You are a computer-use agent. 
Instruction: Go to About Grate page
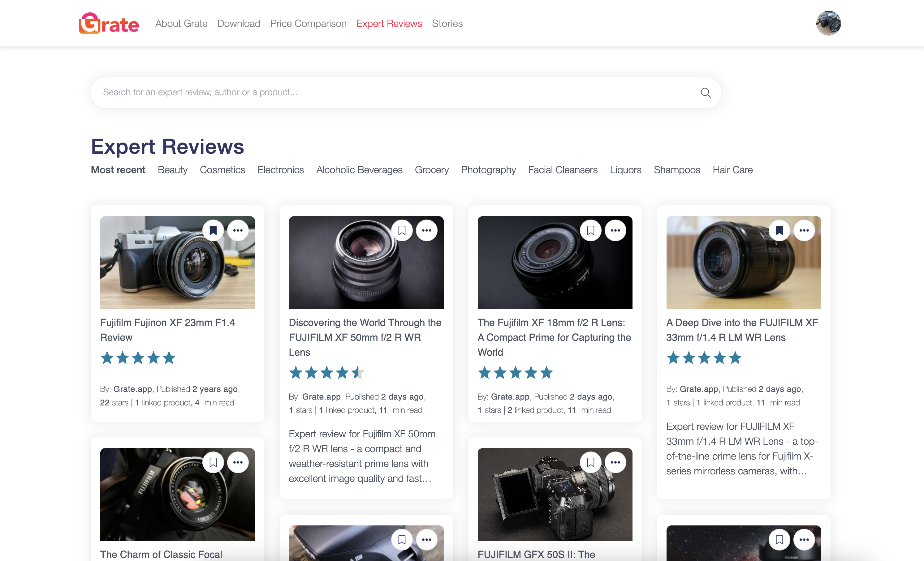click(x=181, y=23)
